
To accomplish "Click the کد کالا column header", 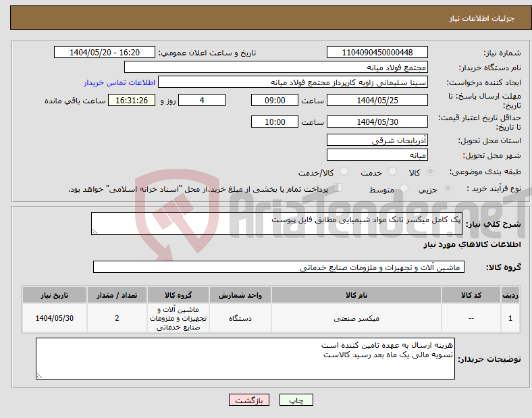I will (x=471, y=295).
